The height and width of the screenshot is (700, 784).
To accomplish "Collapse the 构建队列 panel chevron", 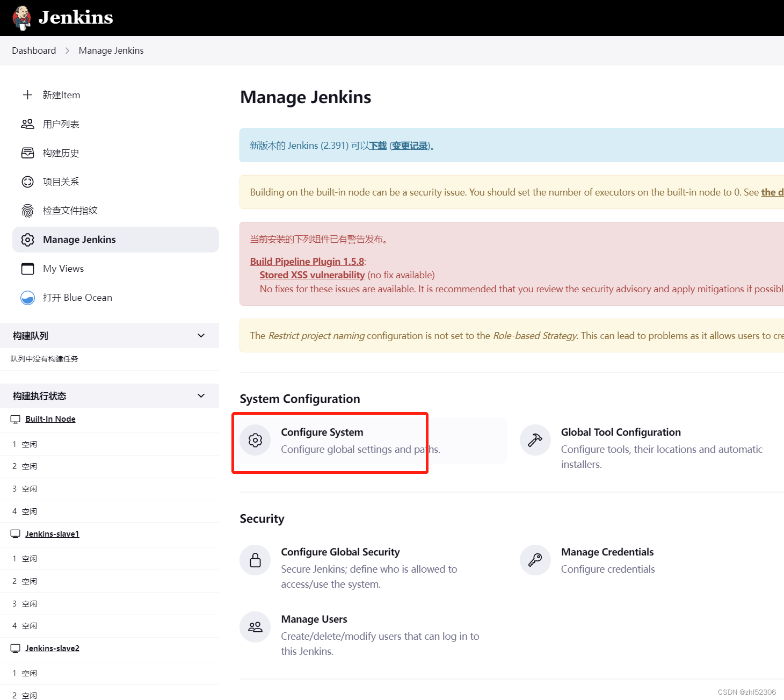I will (201, 336).
